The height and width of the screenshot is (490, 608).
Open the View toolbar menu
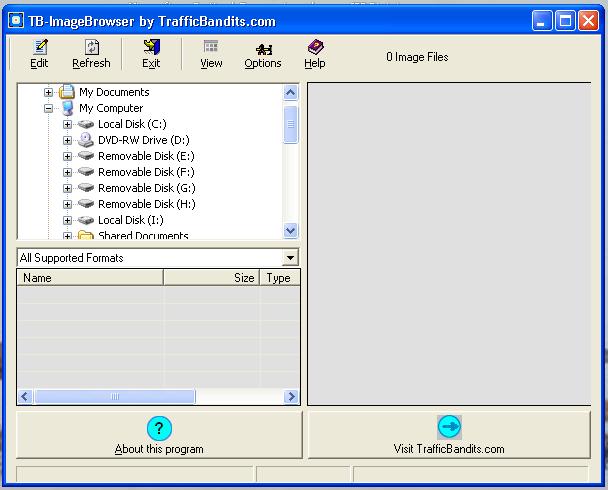(211, 54)
